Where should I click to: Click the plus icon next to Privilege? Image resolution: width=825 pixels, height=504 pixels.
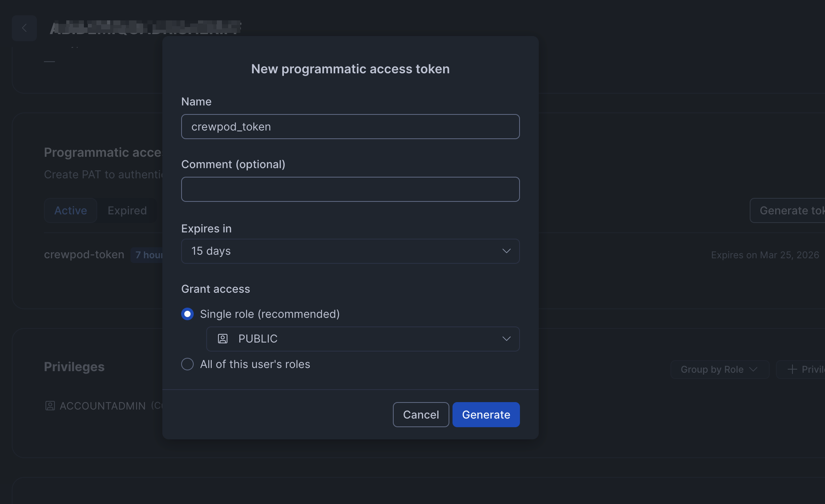pos(792,369)
